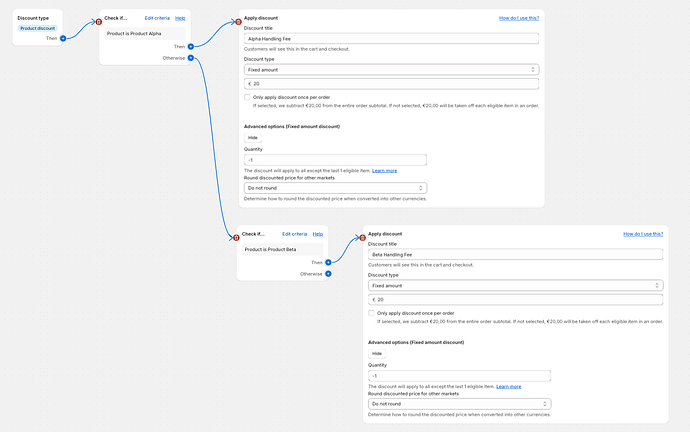This screenshot has width=690, height=432.
Task: Click the Discount type node's Then connector
Action: (63, 38)
